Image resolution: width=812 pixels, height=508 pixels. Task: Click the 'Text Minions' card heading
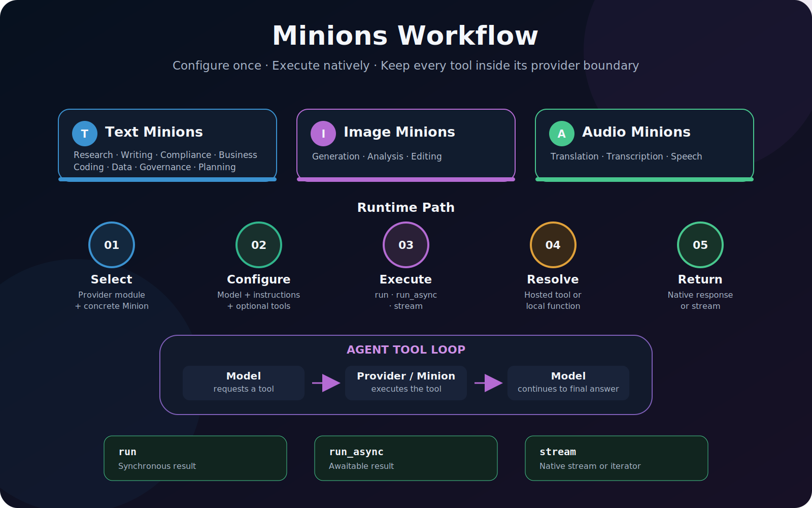pos(154,132)
